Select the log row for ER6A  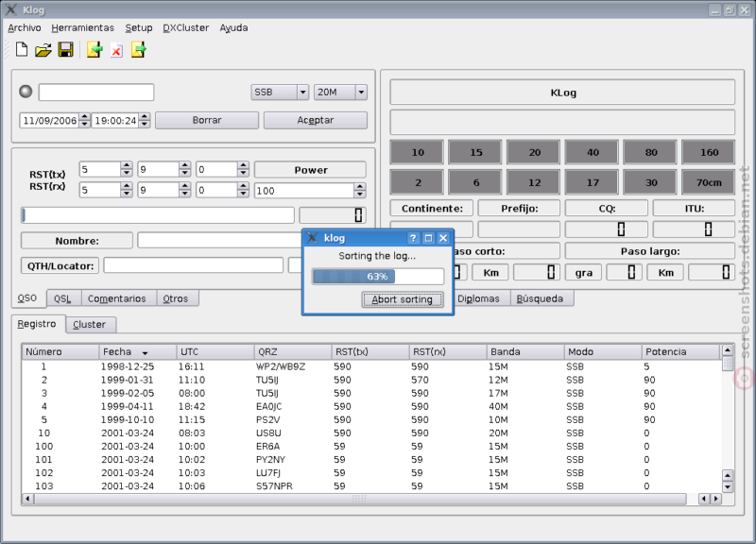click(x=371, y=446)
